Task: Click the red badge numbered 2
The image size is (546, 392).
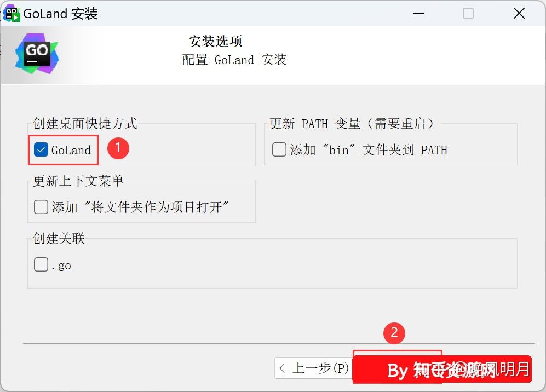Action: point(395,333)
